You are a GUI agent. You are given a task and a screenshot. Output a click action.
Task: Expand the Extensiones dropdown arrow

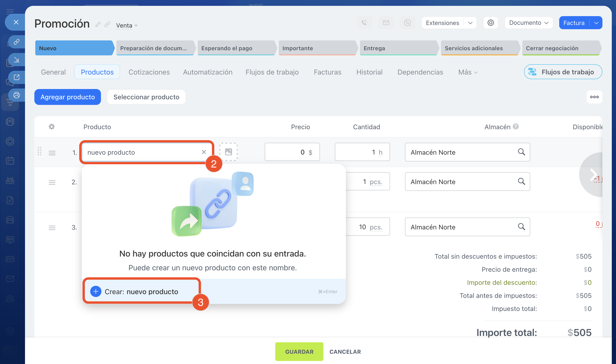click(470, 23)
